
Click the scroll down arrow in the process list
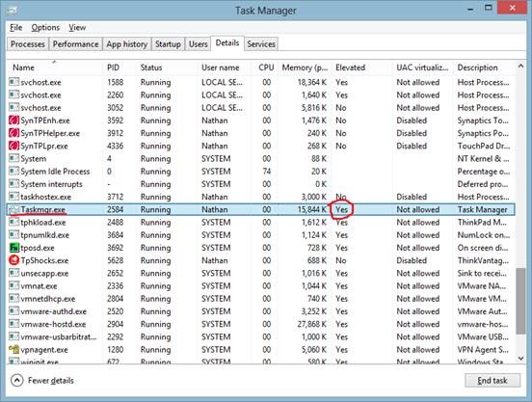[520, 358]
